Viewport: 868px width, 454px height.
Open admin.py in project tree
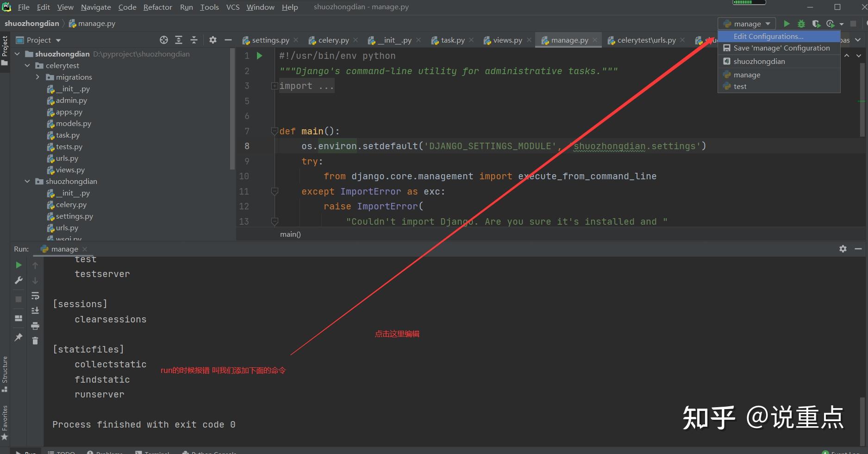[x=71, y=100]
